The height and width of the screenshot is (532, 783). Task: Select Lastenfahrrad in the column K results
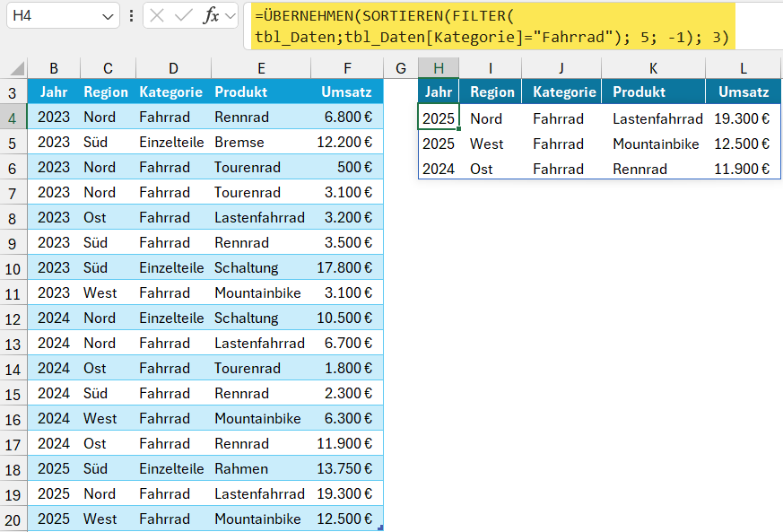coord(653,118)
